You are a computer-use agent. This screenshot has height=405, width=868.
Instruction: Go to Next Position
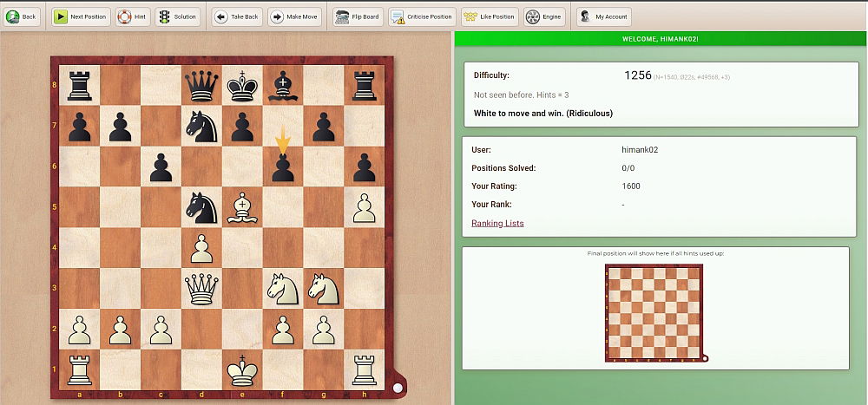[81, 16]
